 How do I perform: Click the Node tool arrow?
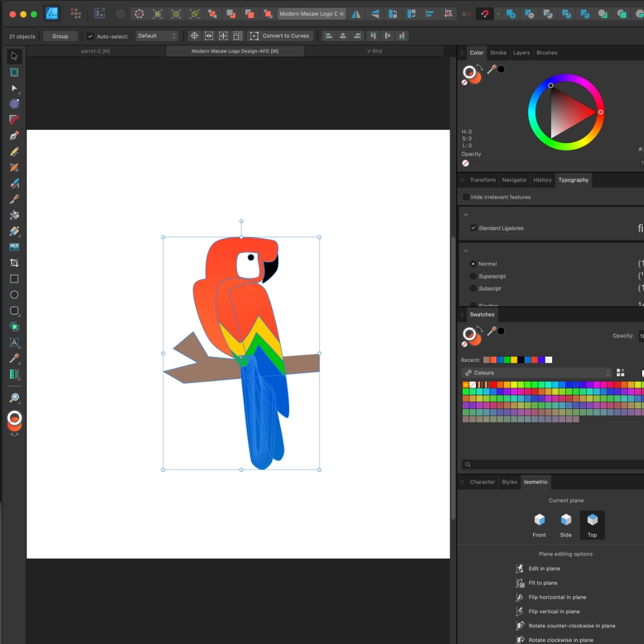click(14, 88)
